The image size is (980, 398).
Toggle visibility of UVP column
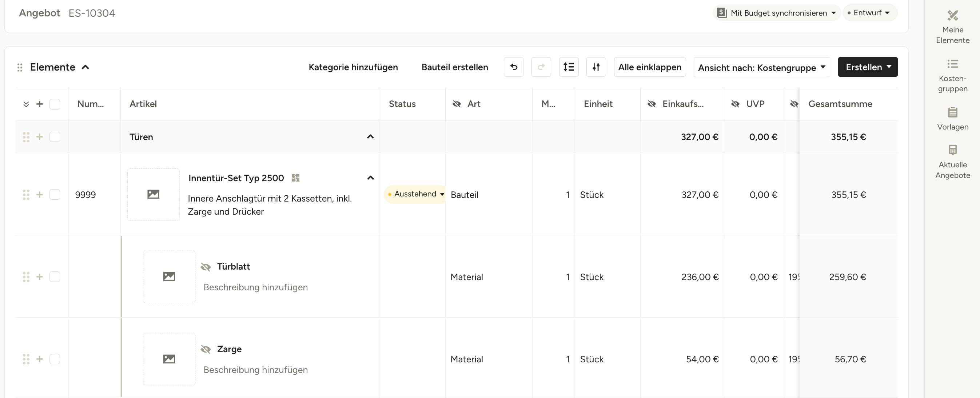click(736, 104)
